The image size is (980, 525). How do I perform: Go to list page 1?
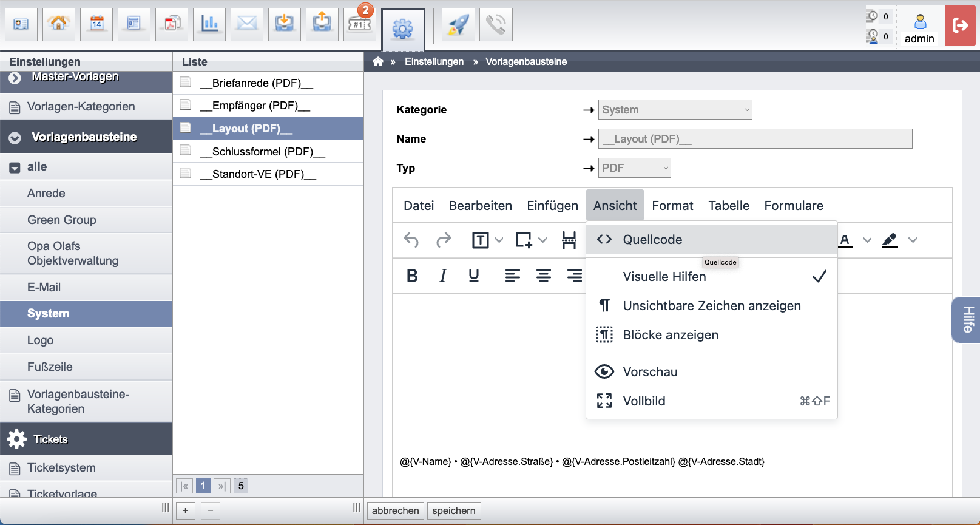pyautogui.click(x=203, y=486)
